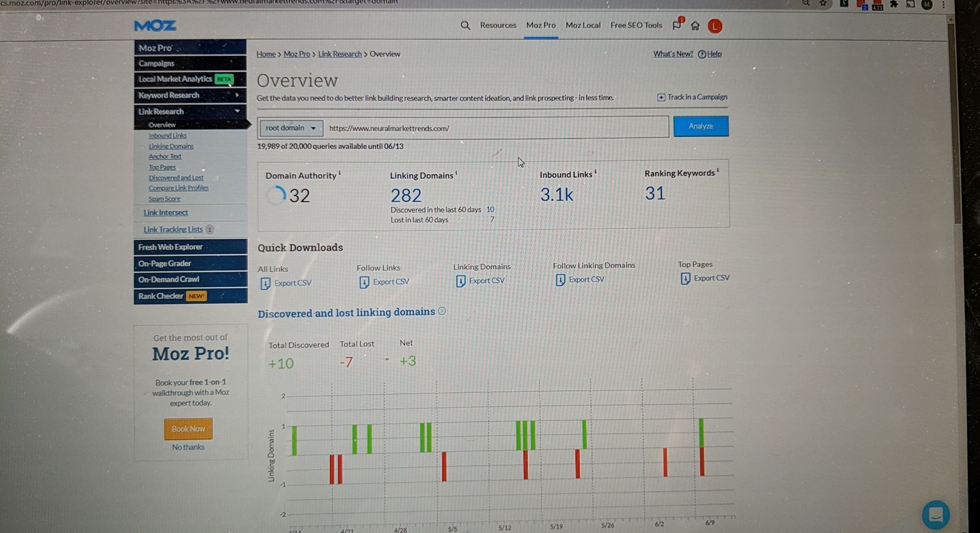The height and width of the screenshot is (533, 980).
Task: Open the user avatar L menu
Action: (x=715, y=26)
